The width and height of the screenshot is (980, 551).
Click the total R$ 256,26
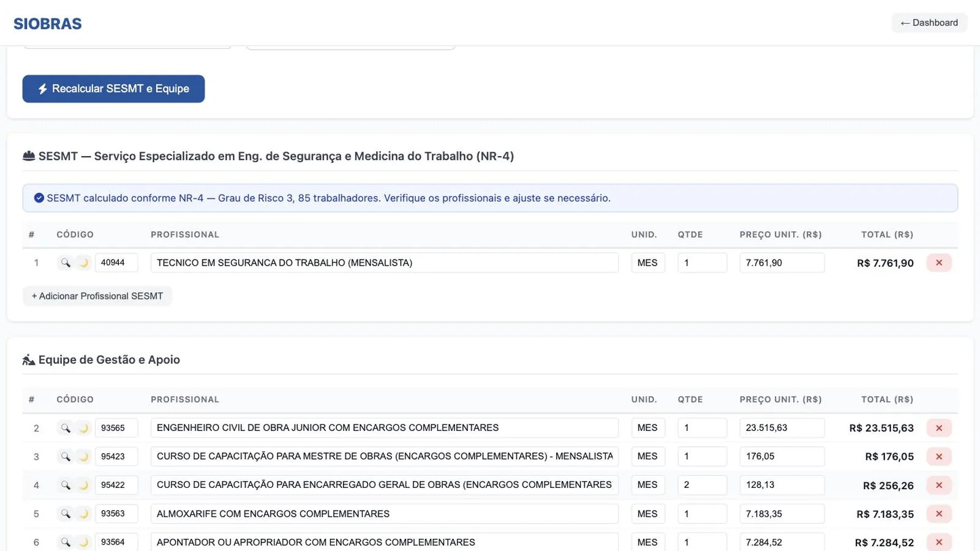pos(888,485)
